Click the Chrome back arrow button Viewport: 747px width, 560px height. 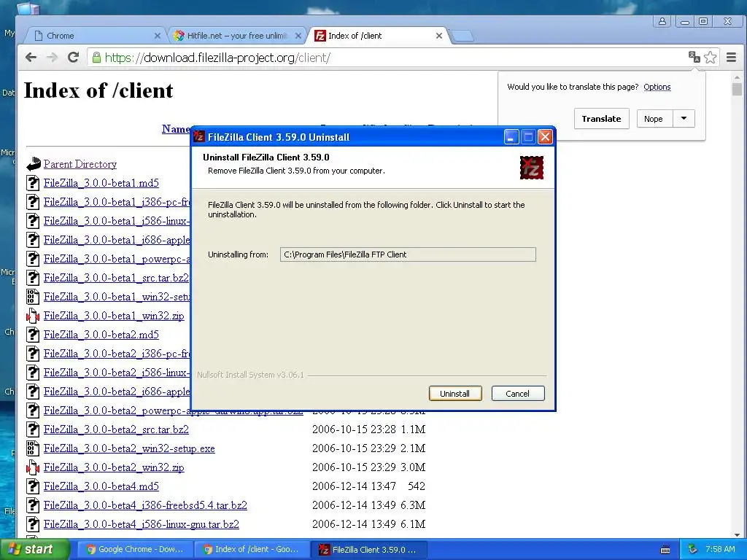(31, 58)
